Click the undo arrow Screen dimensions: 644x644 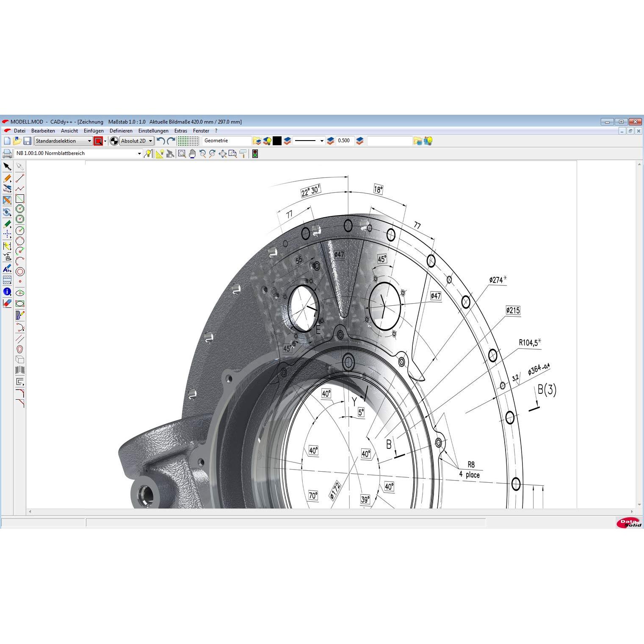[x=160, y=141]
